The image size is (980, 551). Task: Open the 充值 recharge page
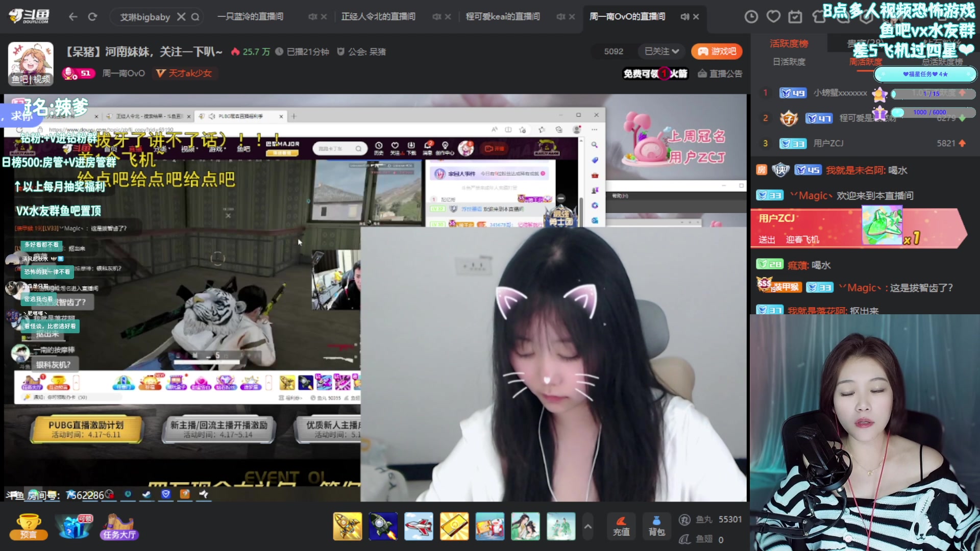point(621,526)
